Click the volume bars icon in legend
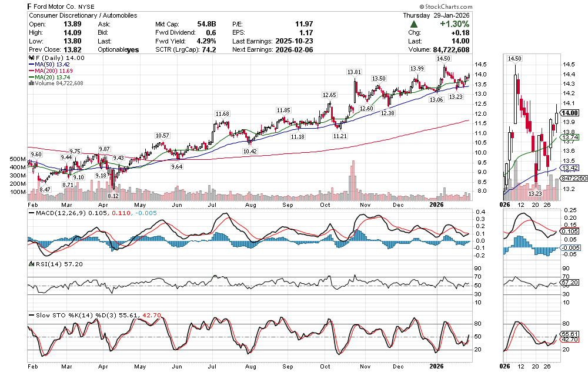 point(31,83)
